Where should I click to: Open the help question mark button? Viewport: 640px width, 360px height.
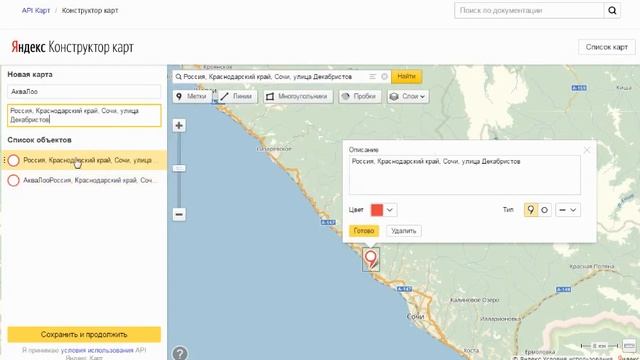point(180,353)
